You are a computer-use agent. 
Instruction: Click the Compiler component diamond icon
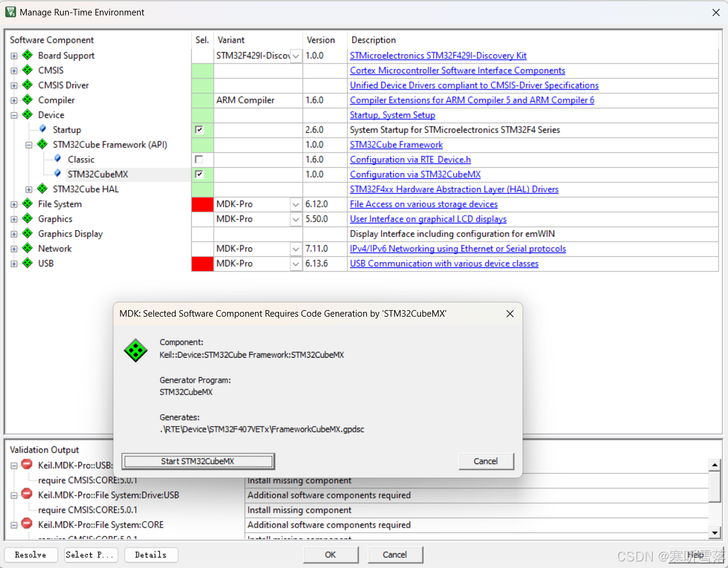point(27,100)
